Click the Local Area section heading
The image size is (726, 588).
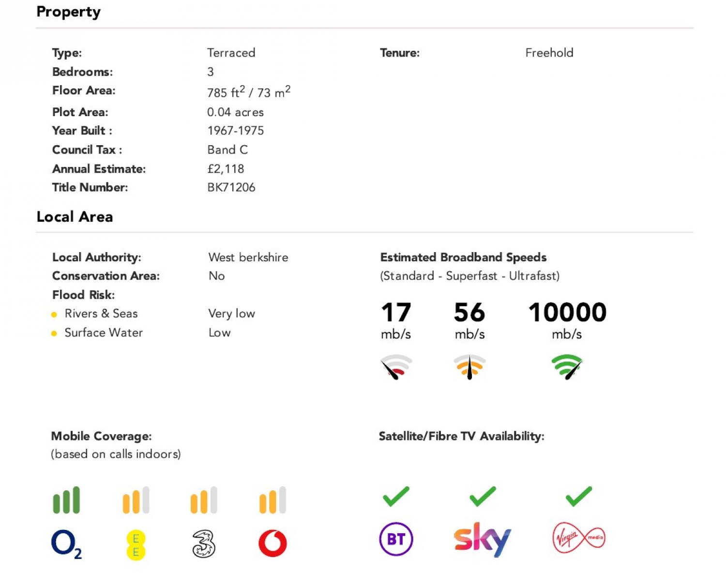pyautogui.click(x=75, y=216)
